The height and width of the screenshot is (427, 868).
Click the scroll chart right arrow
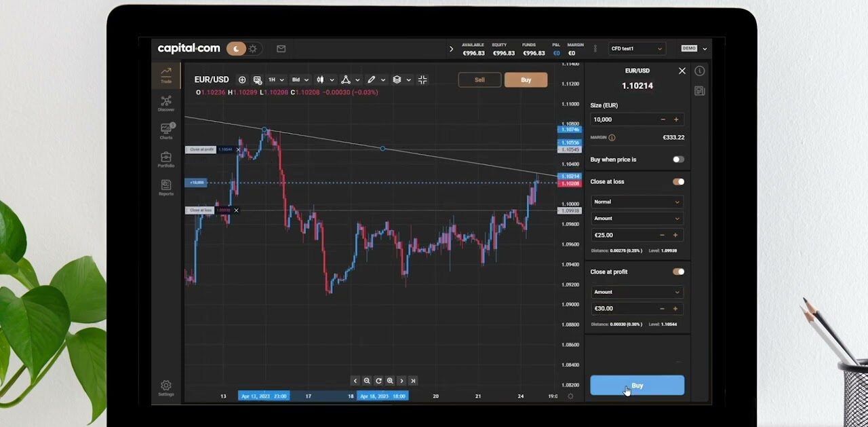[401, 381]
